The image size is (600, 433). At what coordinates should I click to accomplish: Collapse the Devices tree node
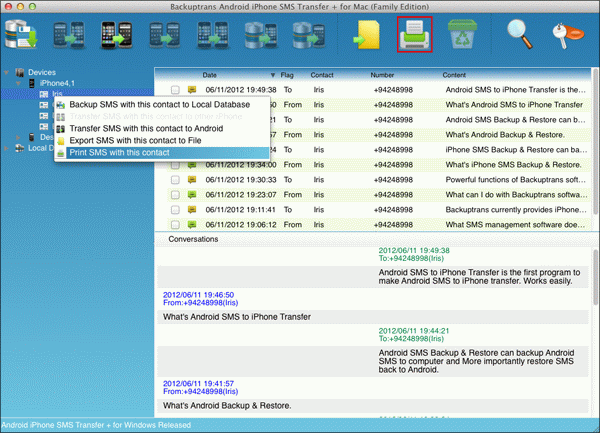coord(7,73)
